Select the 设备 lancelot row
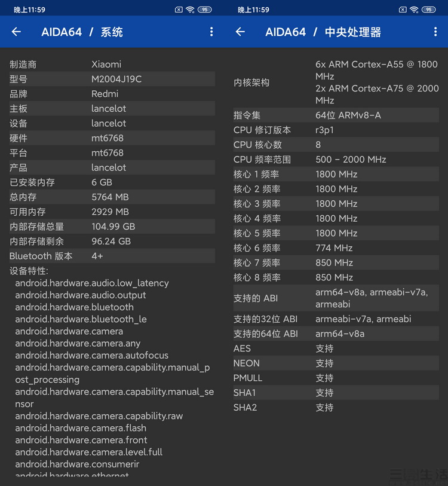Image resolution: width=448 pixels, height=486 pixels. click(x=112, y=123)
